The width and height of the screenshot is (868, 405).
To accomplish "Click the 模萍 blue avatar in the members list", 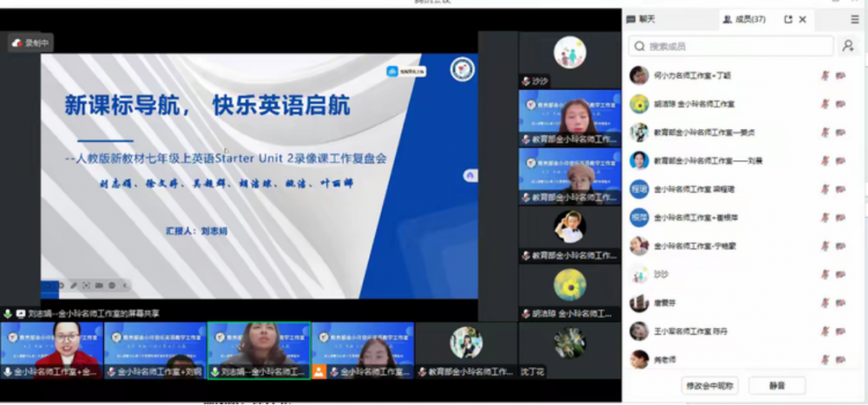I will [640, 218].
